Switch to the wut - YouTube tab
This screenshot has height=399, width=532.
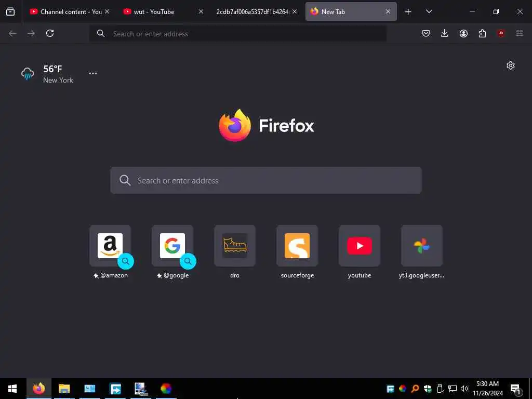(163, 11)
